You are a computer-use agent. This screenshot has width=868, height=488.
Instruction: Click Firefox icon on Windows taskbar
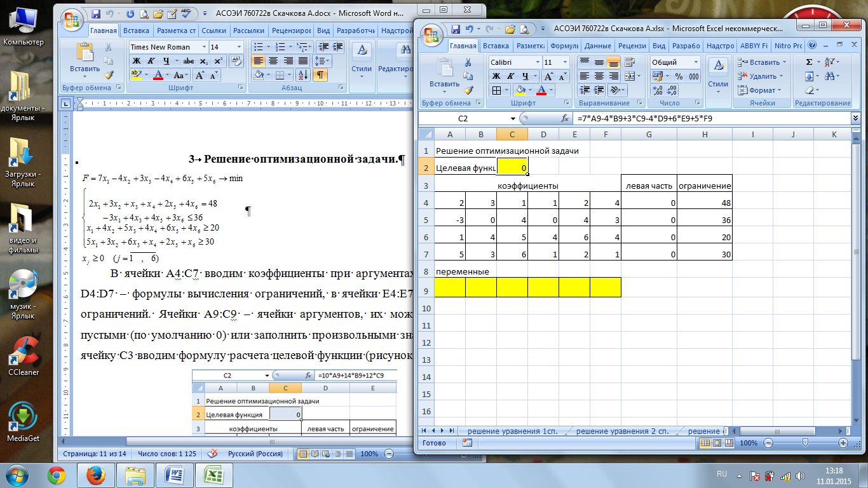(x=97, y=475)
